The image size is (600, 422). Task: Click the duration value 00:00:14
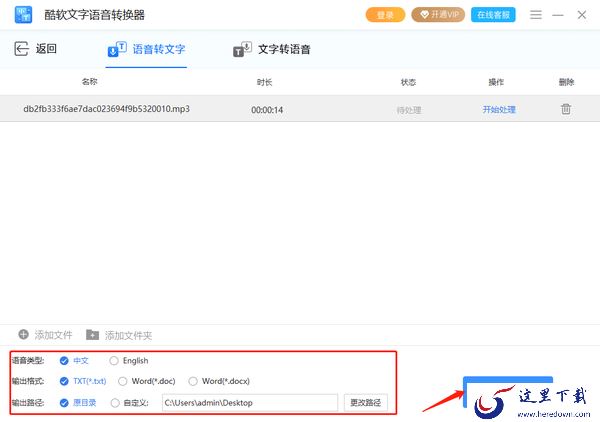[x=267, y=110]
